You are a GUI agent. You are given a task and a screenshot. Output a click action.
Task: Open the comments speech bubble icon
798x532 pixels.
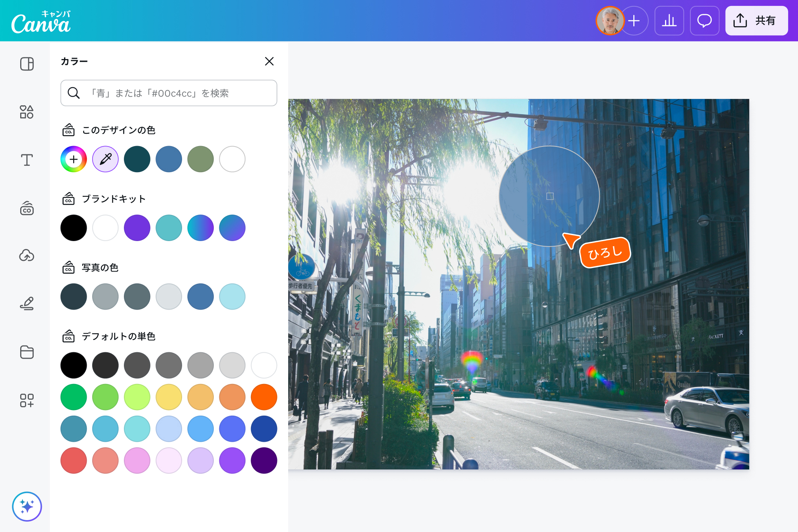(705, 21)
